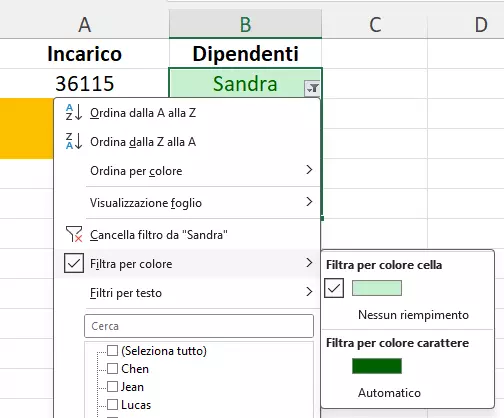Click the cell containing 36115
Viewport: 504px width, 418px height.
pyautogui.click(x=84, y=83)
